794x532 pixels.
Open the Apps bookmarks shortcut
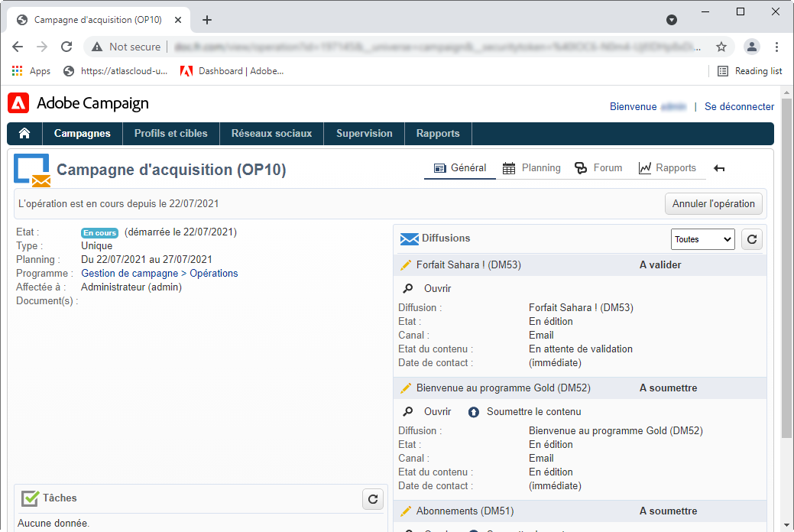[x=31, y=71]
